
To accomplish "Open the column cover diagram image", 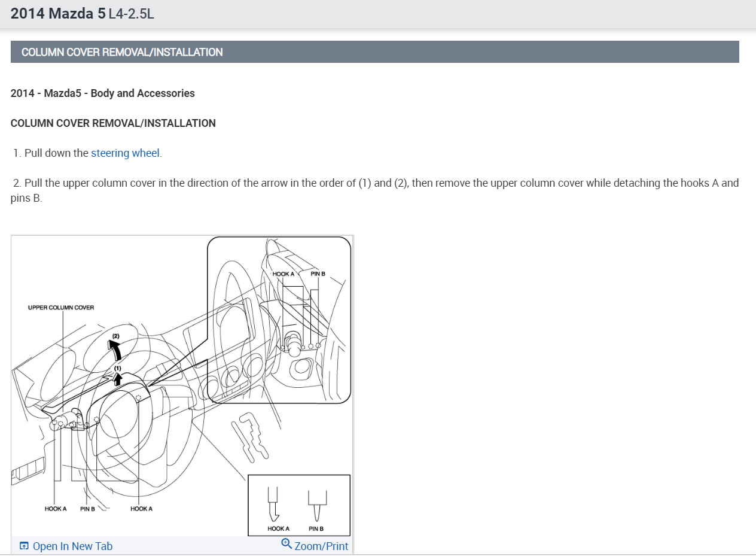I will [x=182, y=386].
